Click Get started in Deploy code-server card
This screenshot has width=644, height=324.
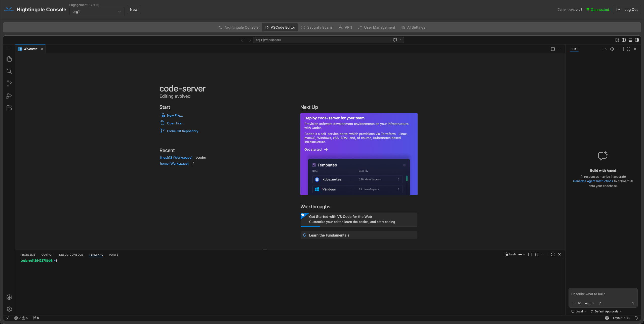point(316,149)
